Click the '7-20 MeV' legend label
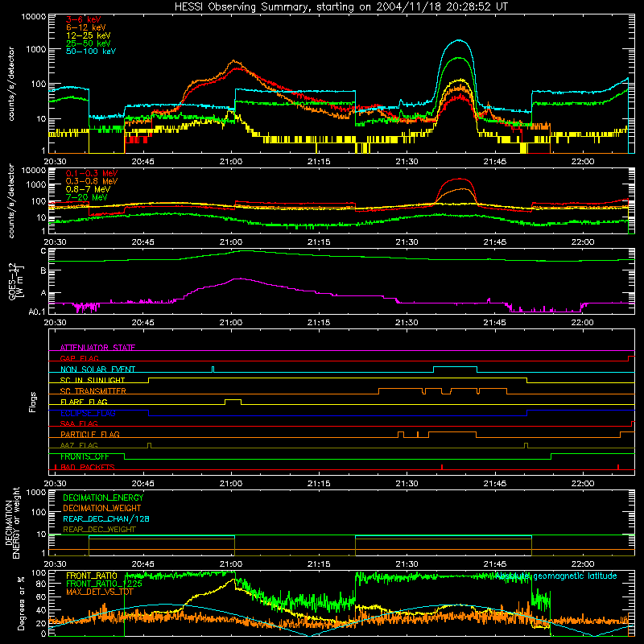The image size is (644, 644). [x=87, y=197]
